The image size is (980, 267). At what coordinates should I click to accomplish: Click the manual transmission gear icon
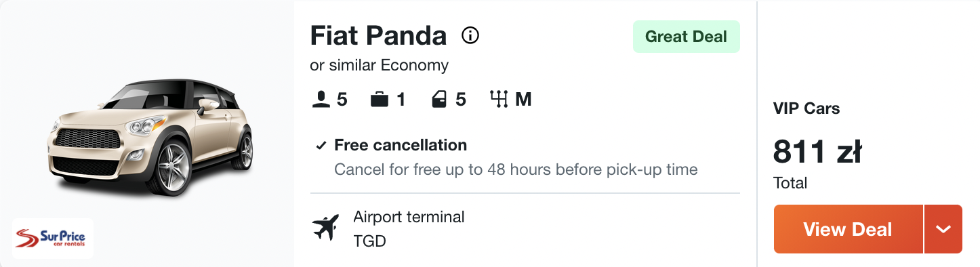[499, 100]
